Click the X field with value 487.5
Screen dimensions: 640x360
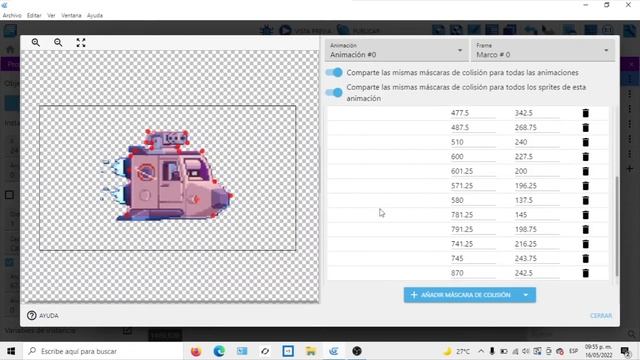(473, 128)
